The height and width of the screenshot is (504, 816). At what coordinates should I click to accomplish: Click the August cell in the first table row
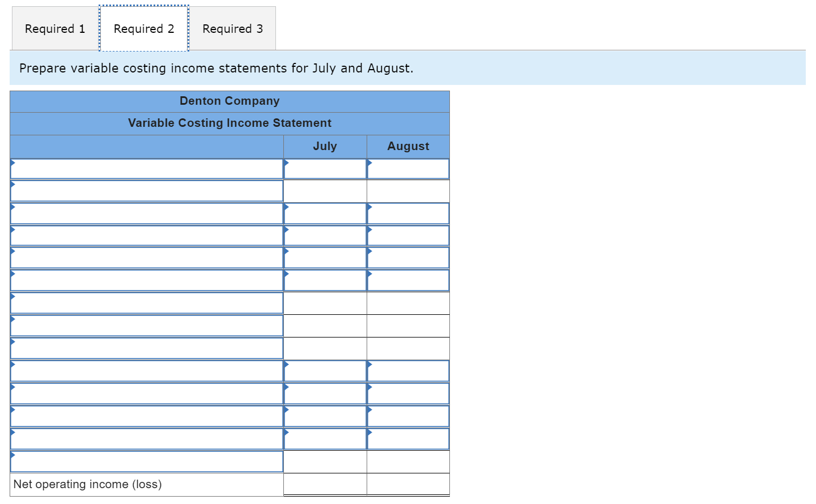[x=408, y=169]
